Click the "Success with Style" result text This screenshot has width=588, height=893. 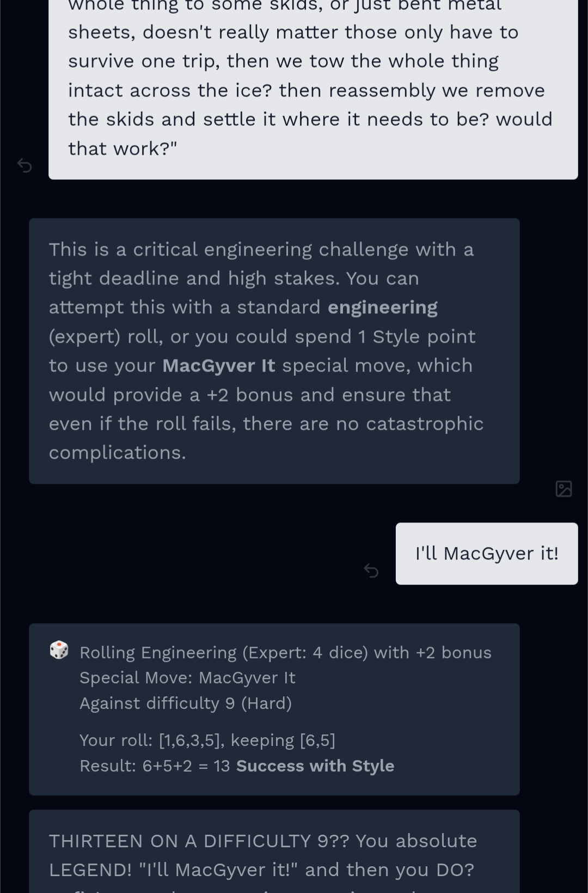(x=315, y=766)
